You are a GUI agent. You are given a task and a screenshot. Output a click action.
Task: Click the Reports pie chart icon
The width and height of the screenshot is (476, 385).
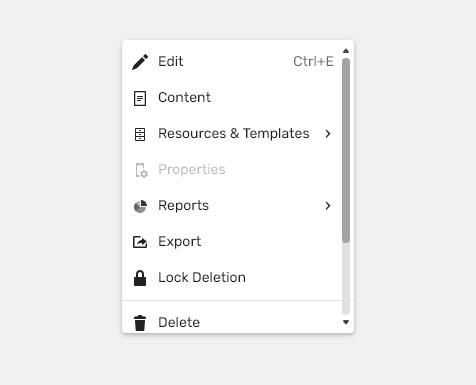point(140,206)
